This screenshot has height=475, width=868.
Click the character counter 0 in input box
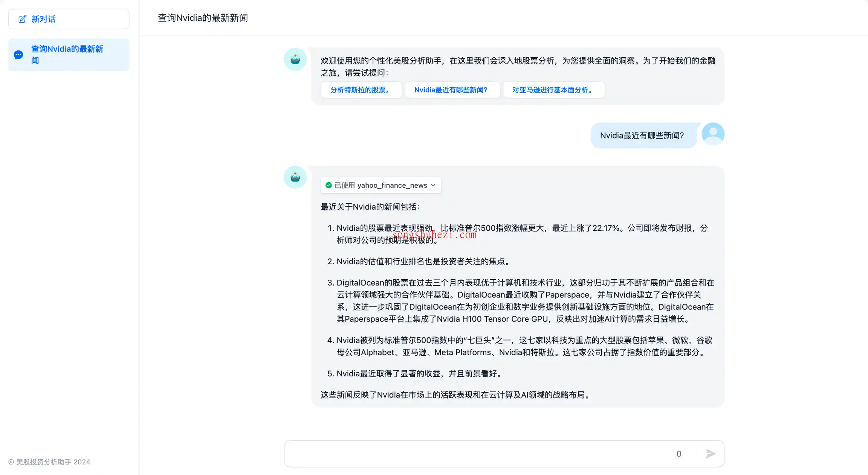(x=679, y=454)
